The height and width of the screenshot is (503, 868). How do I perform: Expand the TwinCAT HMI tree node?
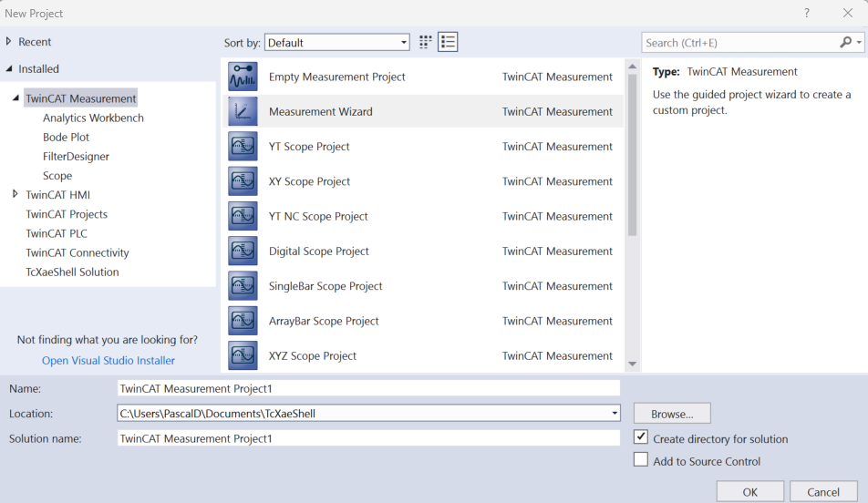click(x=15, y=194)
